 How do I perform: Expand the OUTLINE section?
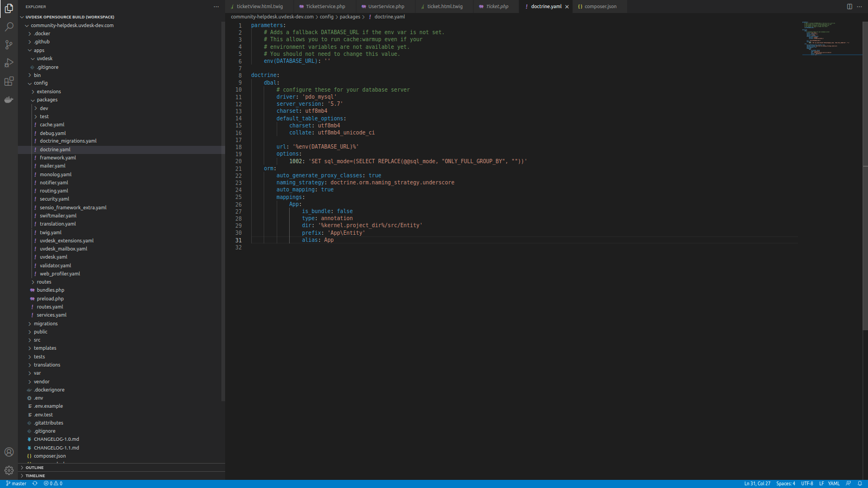tap(35, 467)
